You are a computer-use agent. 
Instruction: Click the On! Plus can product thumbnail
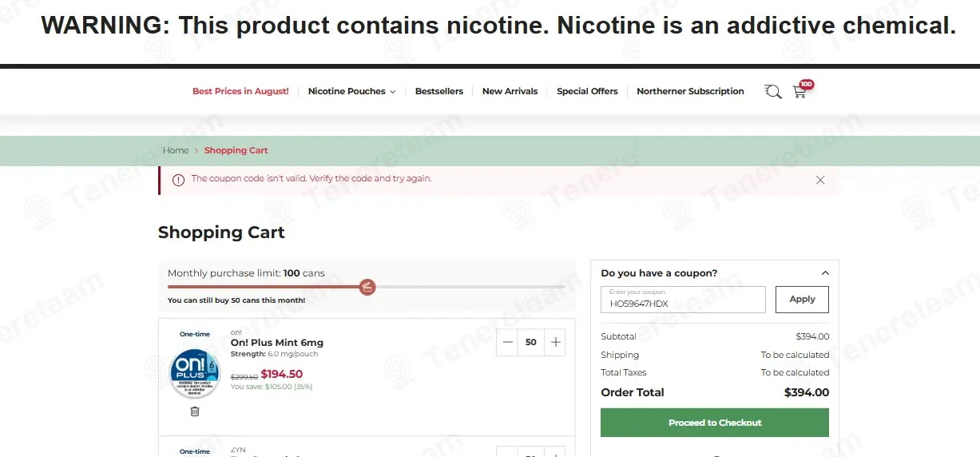(194, 373)
